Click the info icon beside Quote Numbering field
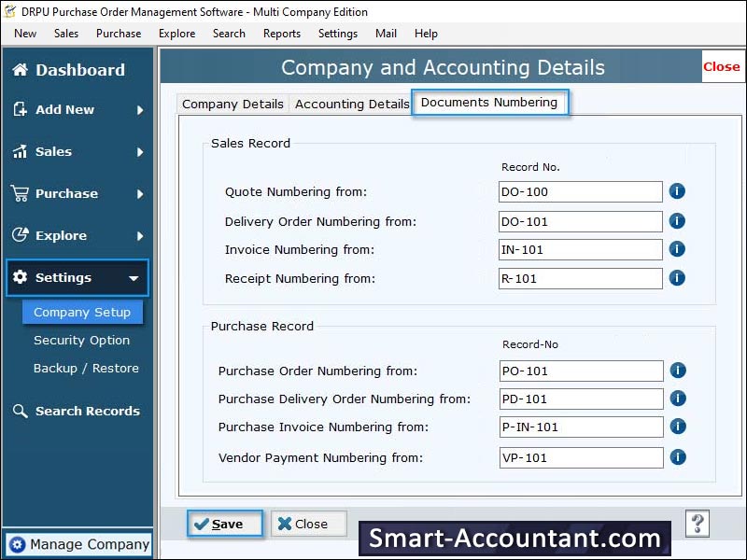Image resolution: width=747 pixels, height=560 pixels. coord(678,191)
